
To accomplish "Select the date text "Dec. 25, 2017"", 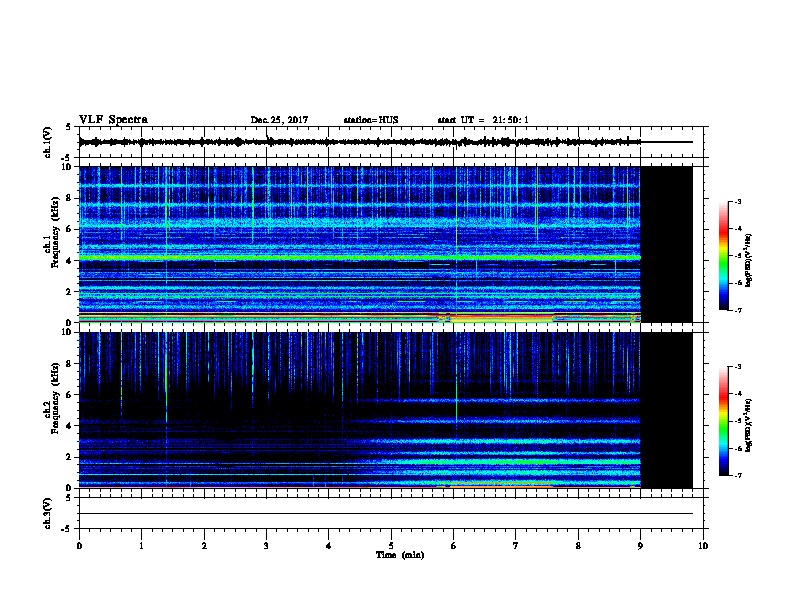I will point(279,120).
